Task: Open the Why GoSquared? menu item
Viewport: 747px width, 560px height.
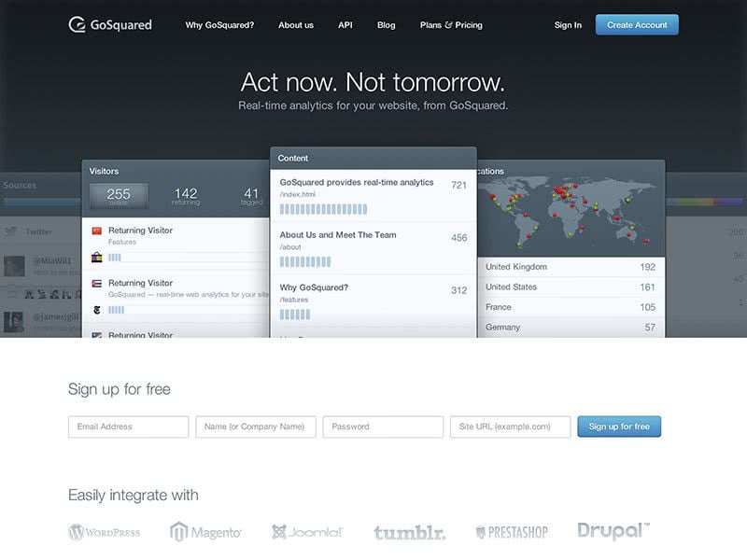Action: pos(219,25)
